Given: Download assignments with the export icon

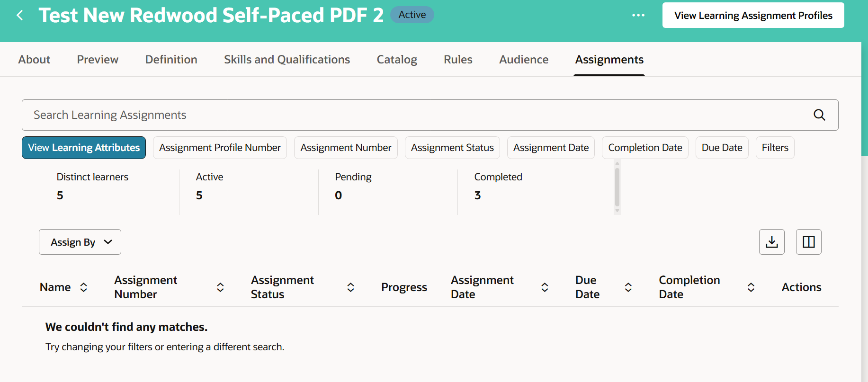Looking at the screenshot, I should [772, 242].
